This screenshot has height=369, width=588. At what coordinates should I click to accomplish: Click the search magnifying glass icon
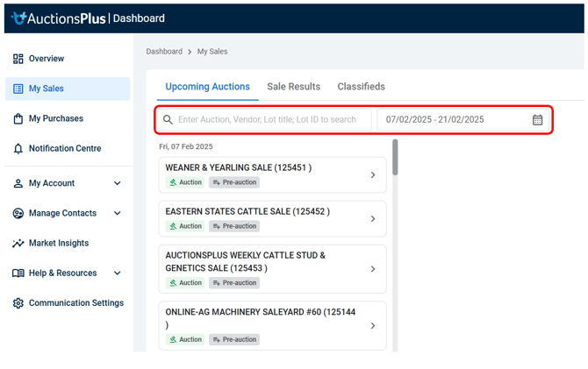coord(169,120)
